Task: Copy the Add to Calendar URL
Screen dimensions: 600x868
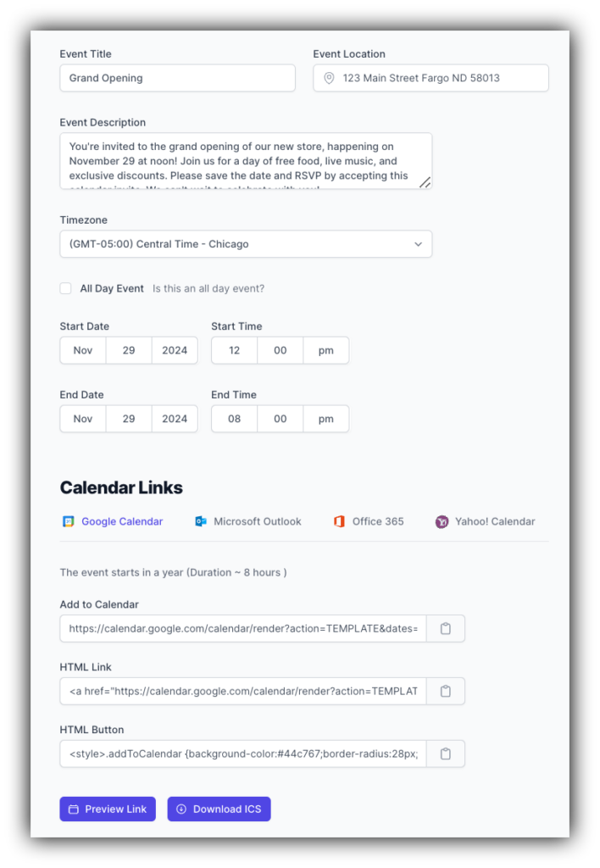Action: (445, 628)
